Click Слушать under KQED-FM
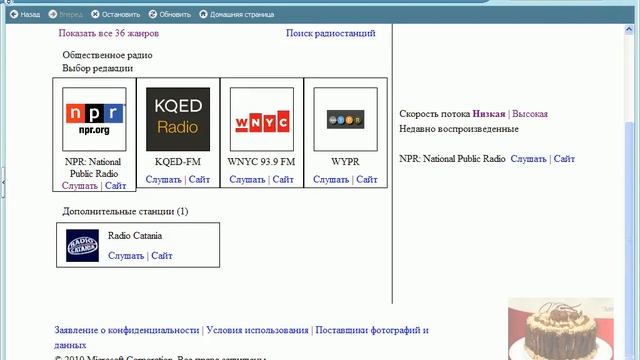 click(163, 180)
